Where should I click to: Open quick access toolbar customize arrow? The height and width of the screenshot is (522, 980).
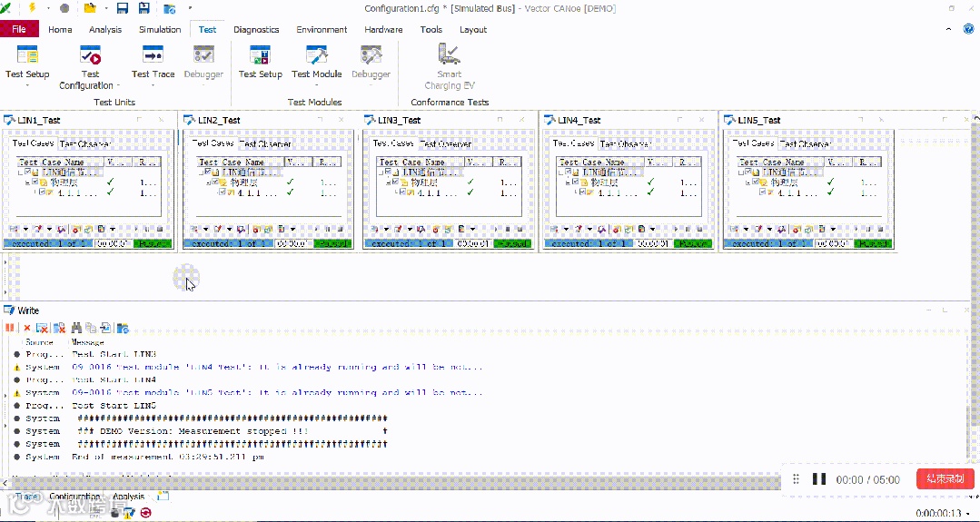click(x=190, y=9)
